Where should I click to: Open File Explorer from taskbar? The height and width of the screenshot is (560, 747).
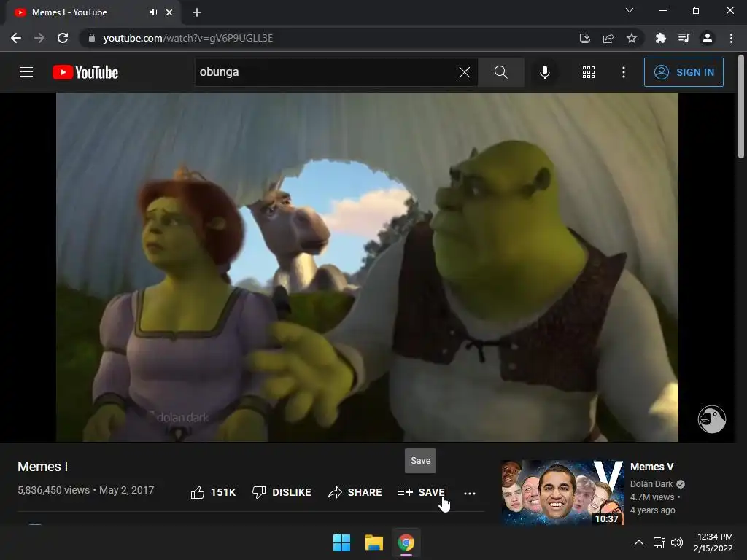pos(374,542)
